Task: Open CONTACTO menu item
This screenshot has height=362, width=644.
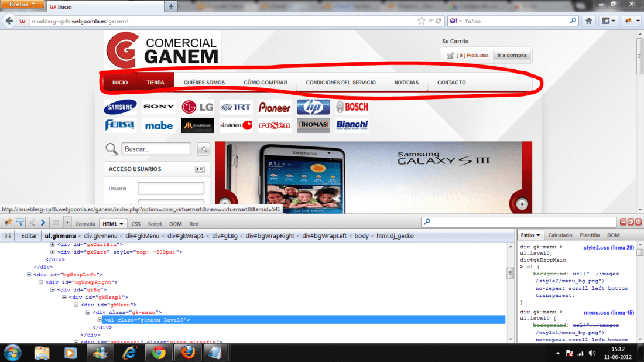Action: (x=451, y=83)
